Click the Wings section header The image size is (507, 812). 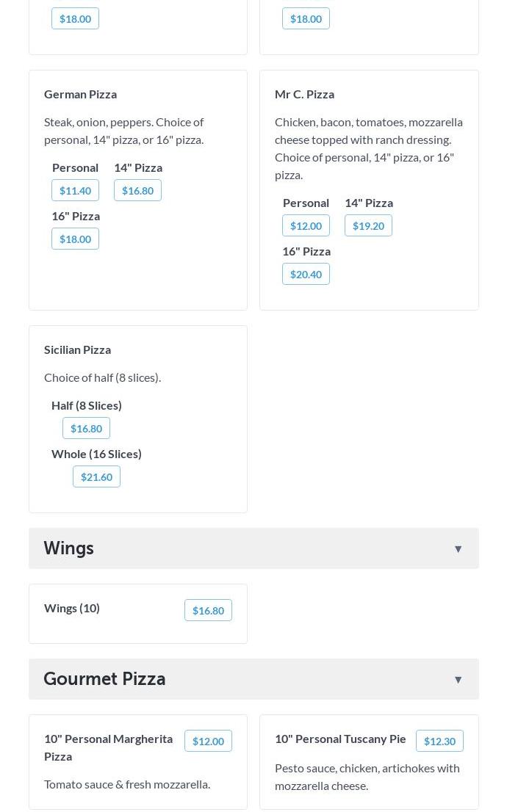(68, 548)
